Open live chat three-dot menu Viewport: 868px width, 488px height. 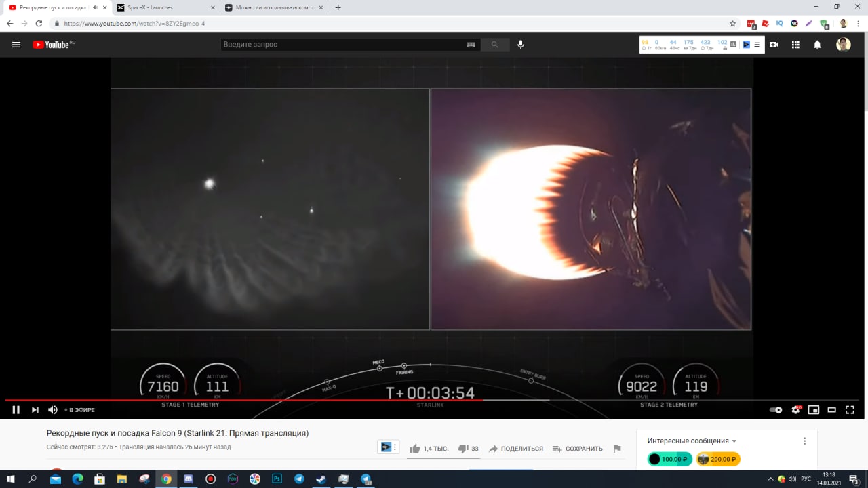pyautogui.click(x=805, y=441)
